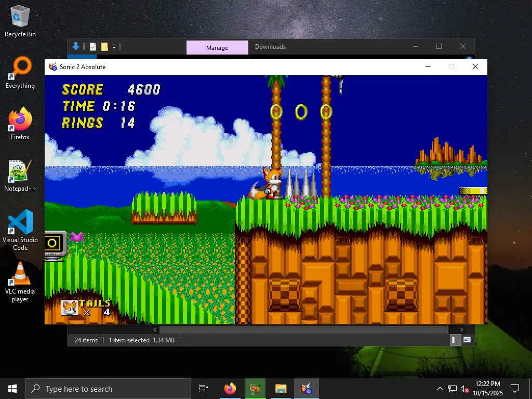Screen dimensions: 532x399
Task: Open Task View from the taskbar
Action: pos(204,389)
